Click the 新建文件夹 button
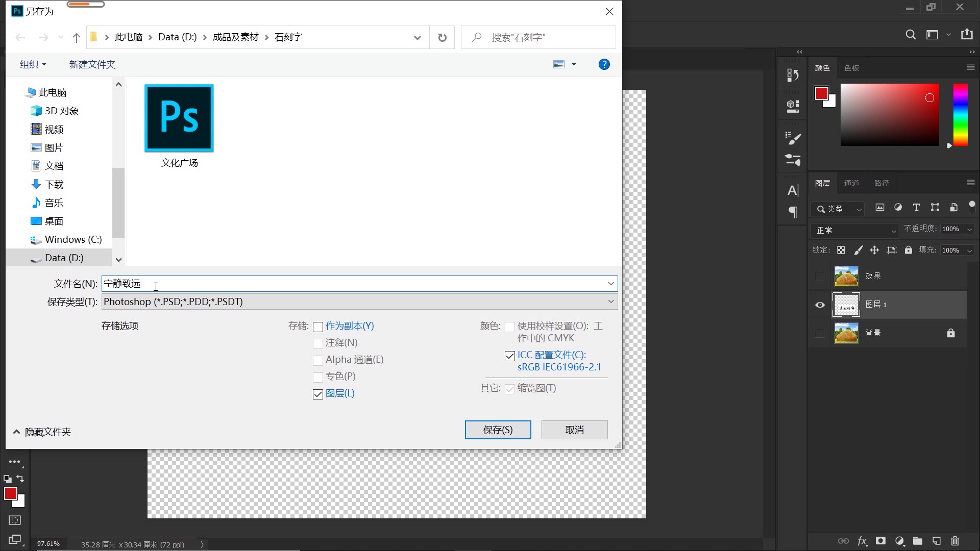Screen dimensions: 980x551 92,64
